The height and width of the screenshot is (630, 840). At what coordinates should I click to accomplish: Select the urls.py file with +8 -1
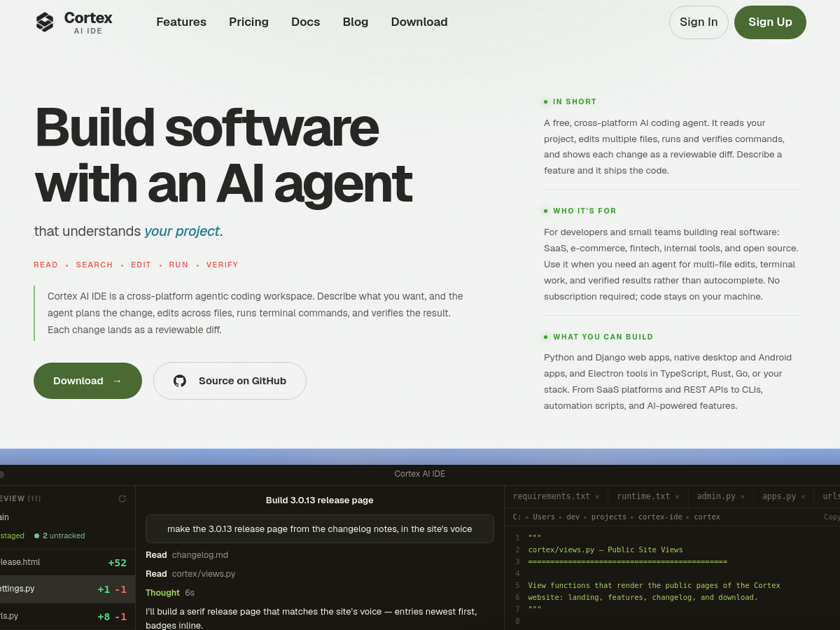pos(67,616)
